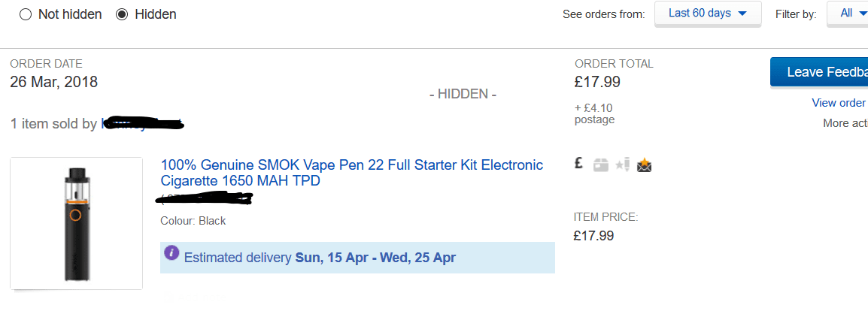Viewport: 868px width, 311px height.
Task: Click the pound payment status icon
Action: [579, 165]
